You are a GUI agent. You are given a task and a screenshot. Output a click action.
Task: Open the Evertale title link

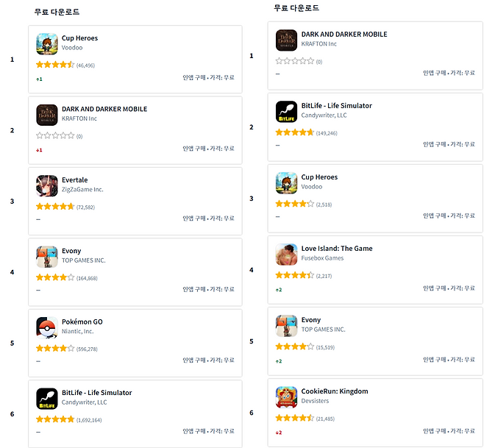point(74,180)
